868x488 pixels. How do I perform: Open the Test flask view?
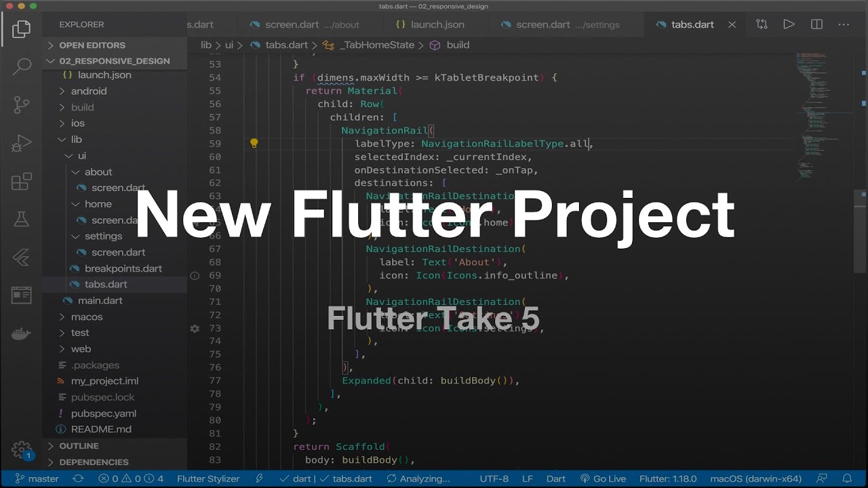pyautogui.click(x=22, y=219)
